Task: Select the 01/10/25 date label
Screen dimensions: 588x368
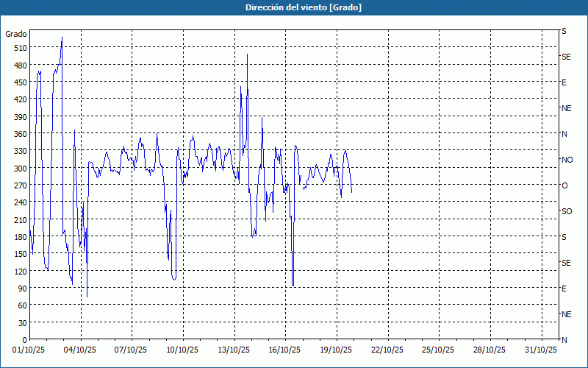Action: coord(30,350)
